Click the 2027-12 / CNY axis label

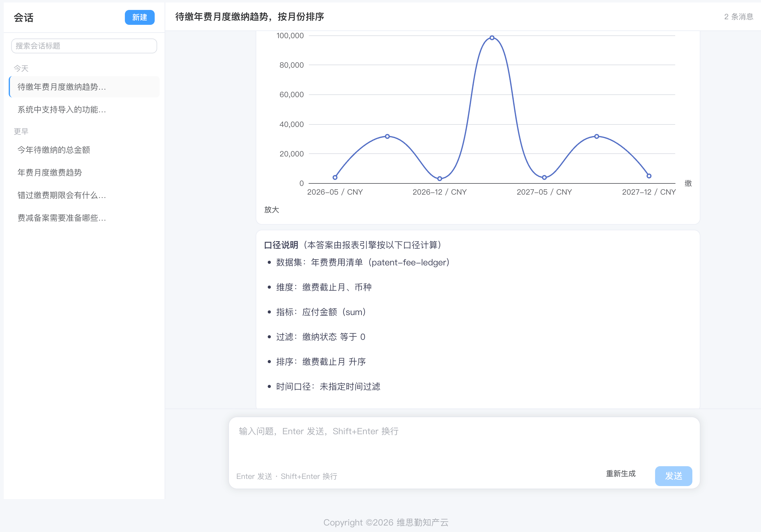pos(649,192)
